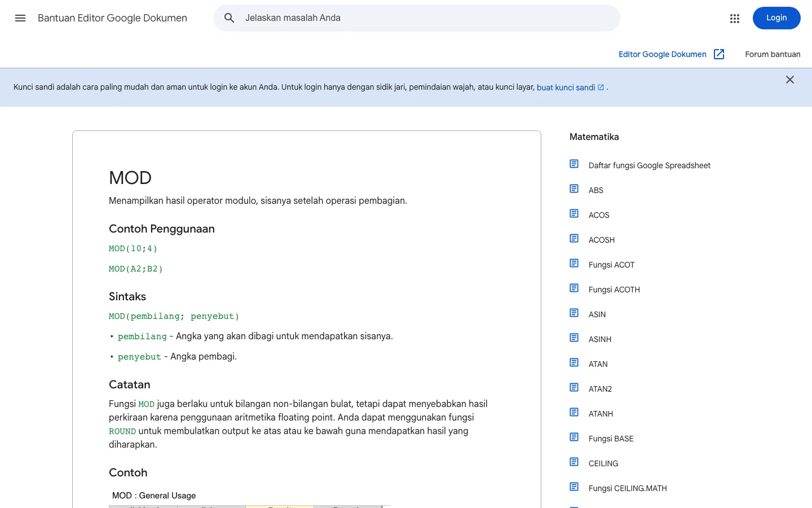Click the document icon beside Fungsi CEILING.MATH
812x508 pixels.
(x=574, y=487)
